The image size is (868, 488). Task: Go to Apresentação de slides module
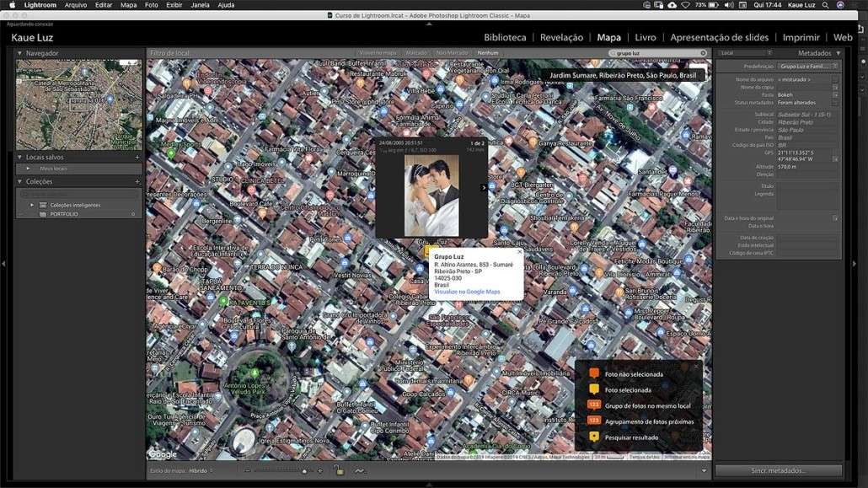click(719, 38)
